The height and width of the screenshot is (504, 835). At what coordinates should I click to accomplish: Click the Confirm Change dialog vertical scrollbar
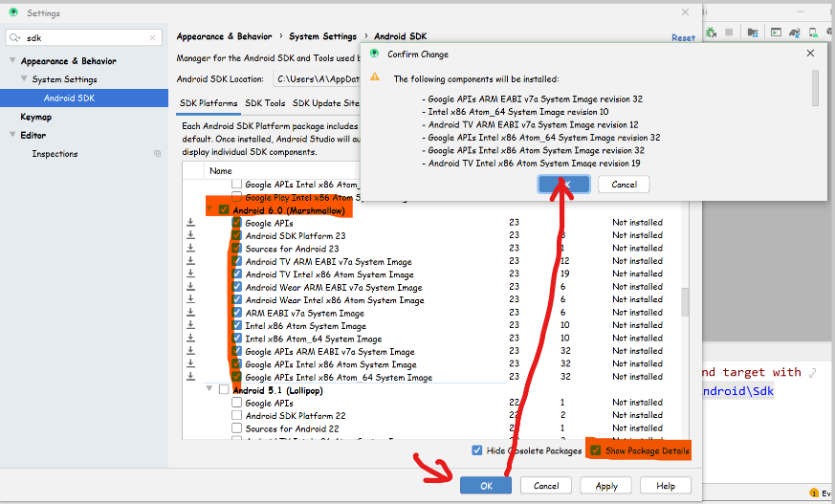[x=815, y=88]
